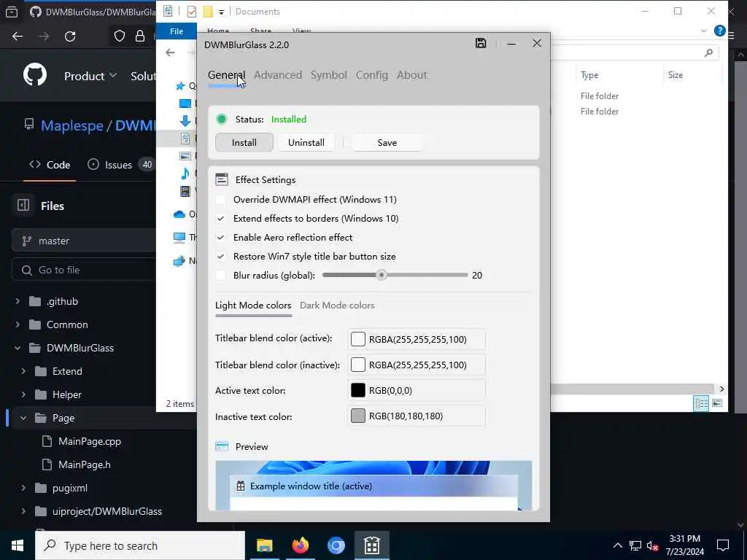Open the blue circular browser taskbar icon
Screen dimensions: 747x560
336,545
